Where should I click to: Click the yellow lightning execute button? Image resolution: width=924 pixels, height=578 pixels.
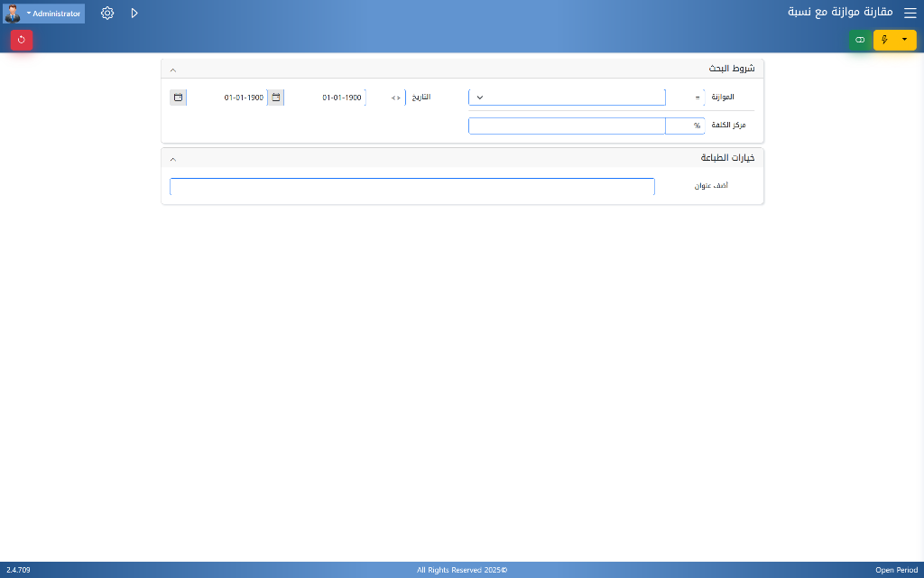(x=884, y=40)
